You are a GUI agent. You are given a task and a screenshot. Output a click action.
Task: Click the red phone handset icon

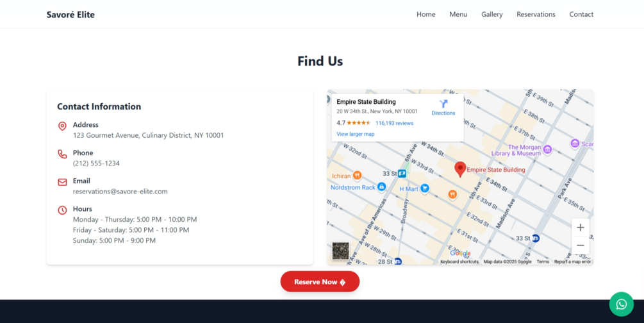pyautogui.click(x=62, y=154)
